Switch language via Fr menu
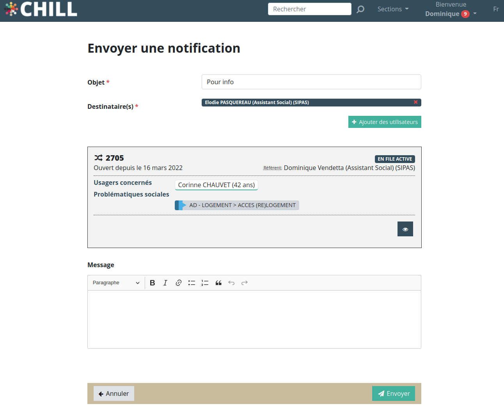This screenshot has height=420, width=504. 496,9
